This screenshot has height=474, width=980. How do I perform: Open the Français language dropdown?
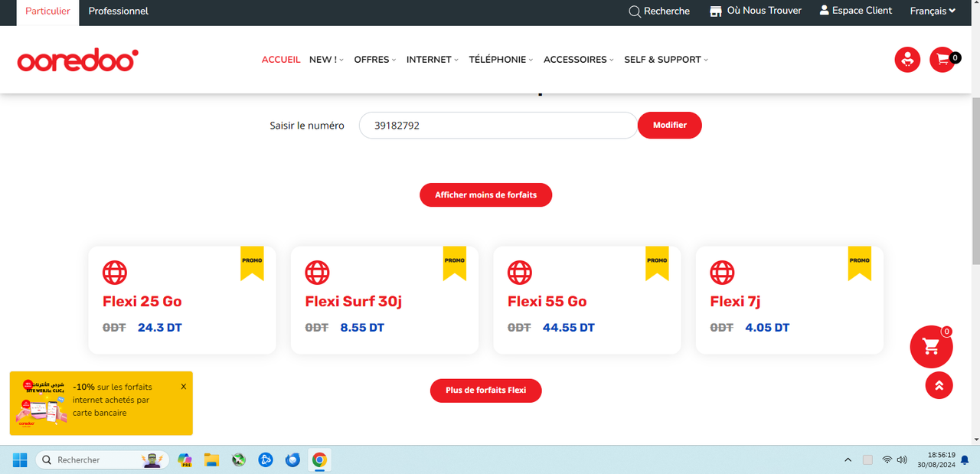(x=933, y=11)
